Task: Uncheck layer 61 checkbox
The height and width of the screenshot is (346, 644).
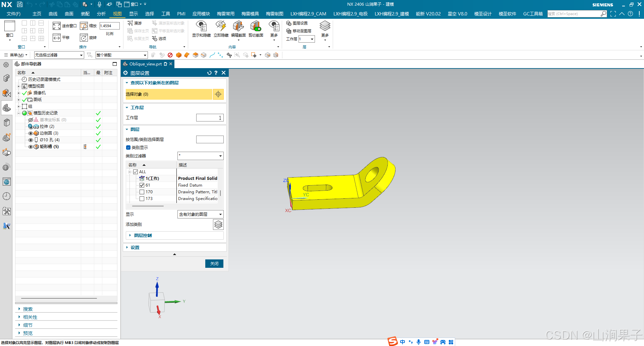Action: tap(142, 185)
